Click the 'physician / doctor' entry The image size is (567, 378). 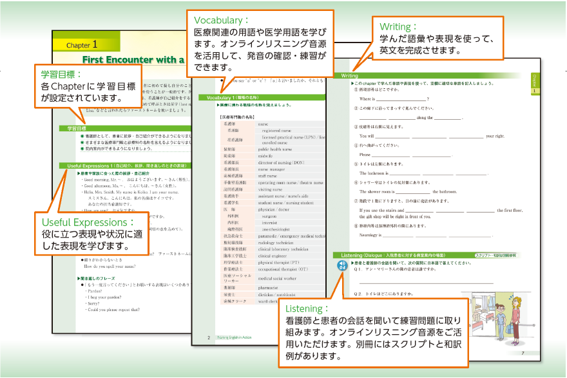(x=273, y=209)
